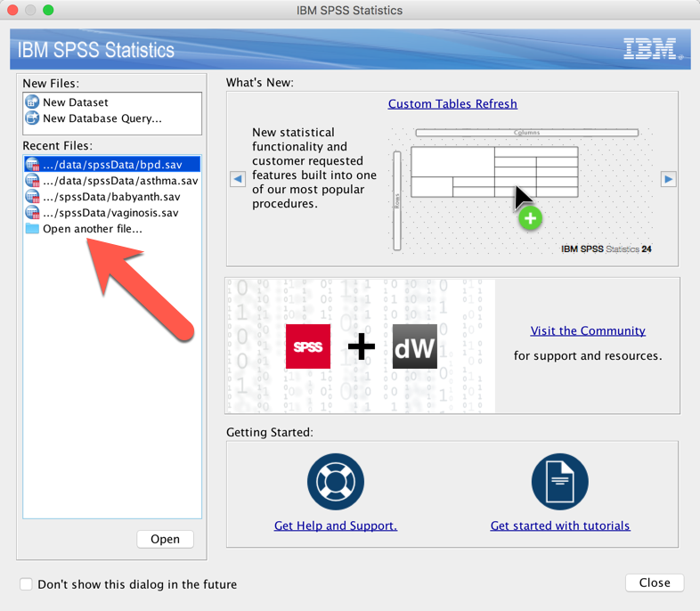The width and height of the screenshot is (700, 611).
Task: Click the binary-digits community banner image
Action: [361, 346]
